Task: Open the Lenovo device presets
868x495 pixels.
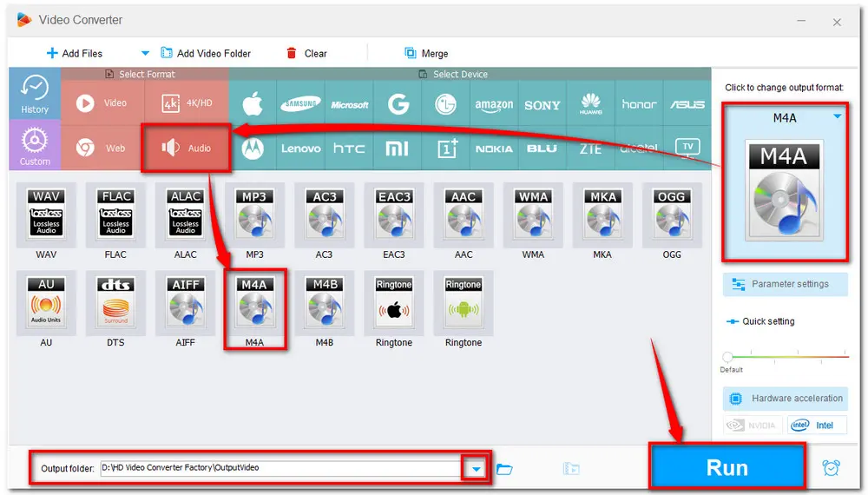Action: [300, 148]
